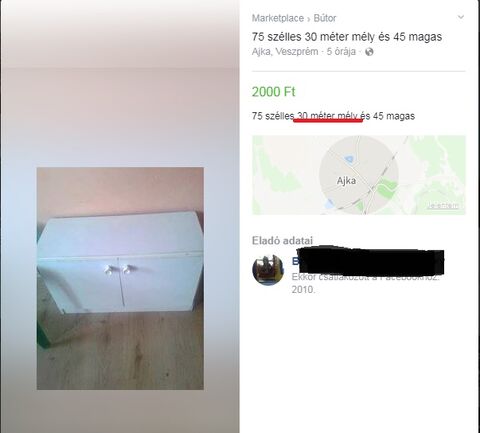
Task: Click the seller's partially redacted blue name link
Action: (x=295, y=261)
